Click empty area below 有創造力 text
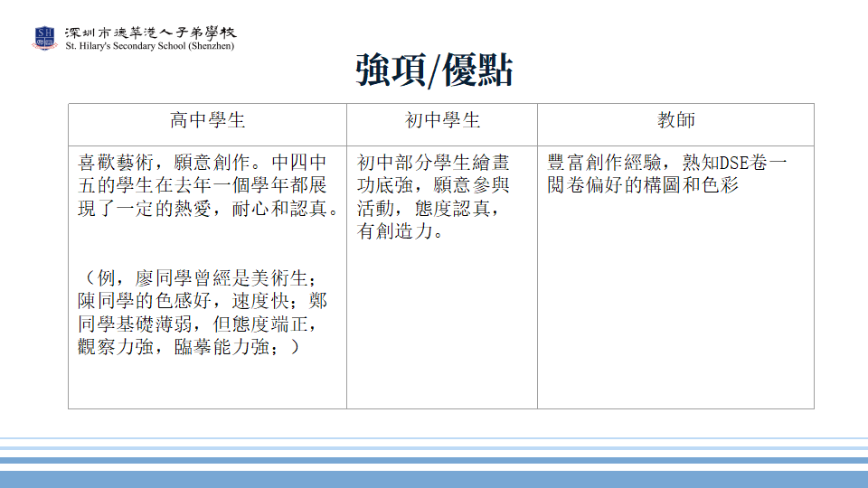 click(x=441, y=325)
